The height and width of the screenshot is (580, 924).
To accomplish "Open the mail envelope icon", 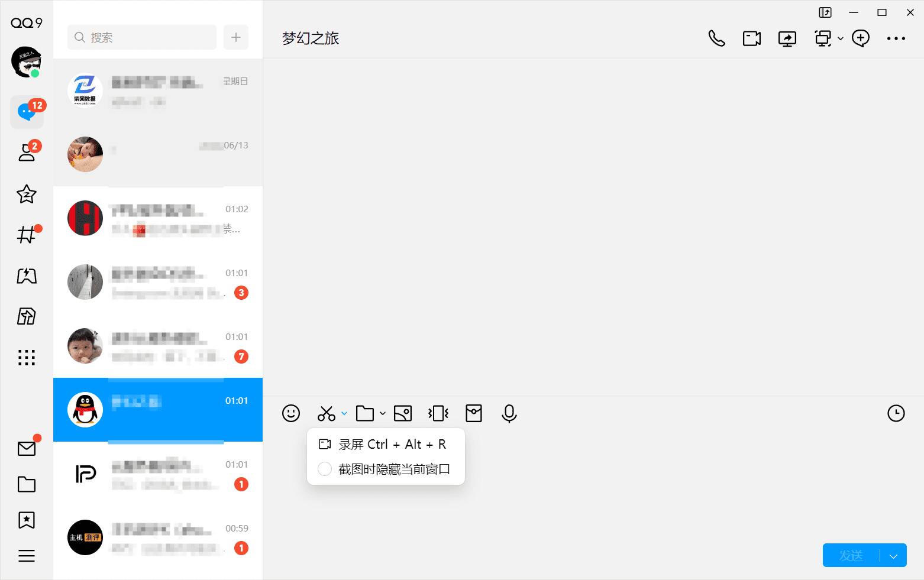I will tap(27, 449).
